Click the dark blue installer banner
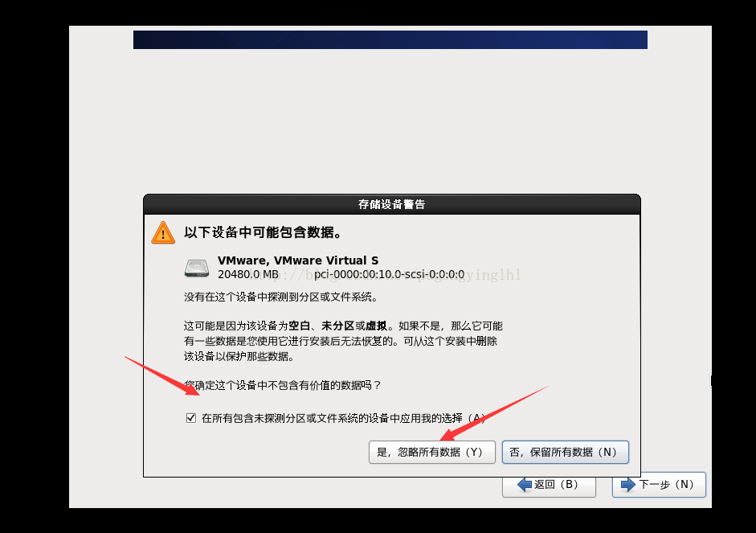756x533 pixels. point(390,39)
